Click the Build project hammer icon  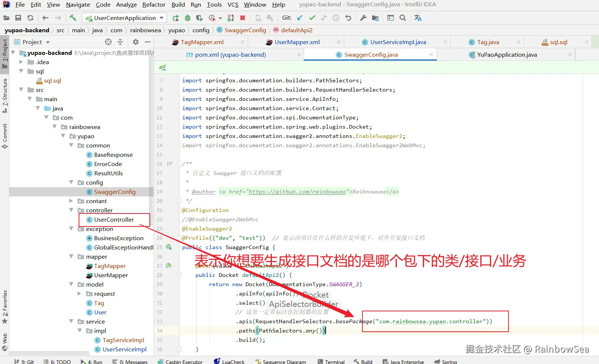[73, 18]
